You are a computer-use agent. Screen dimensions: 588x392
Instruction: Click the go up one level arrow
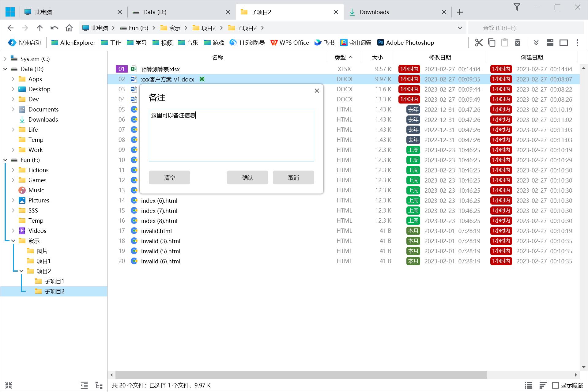tap(40, 28)
